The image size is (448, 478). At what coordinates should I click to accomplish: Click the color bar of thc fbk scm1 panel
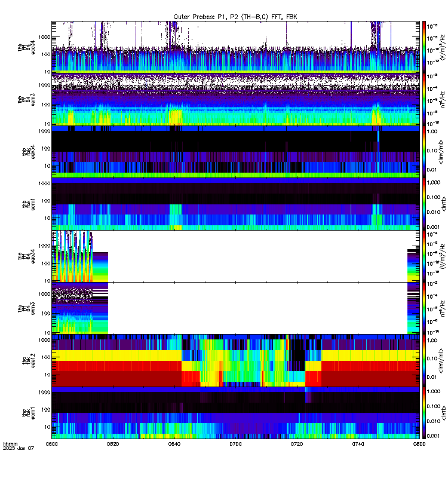coord(424,413)
